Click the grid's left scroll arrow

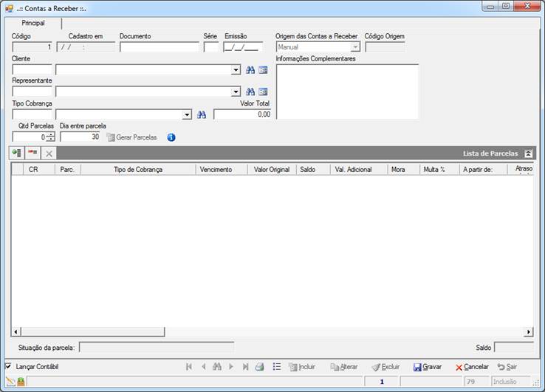16,332
